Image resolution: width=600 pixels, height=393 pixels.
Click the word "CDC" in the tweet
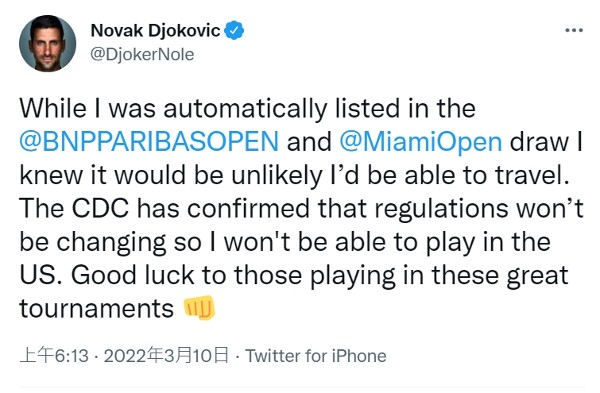coord(100,209)
